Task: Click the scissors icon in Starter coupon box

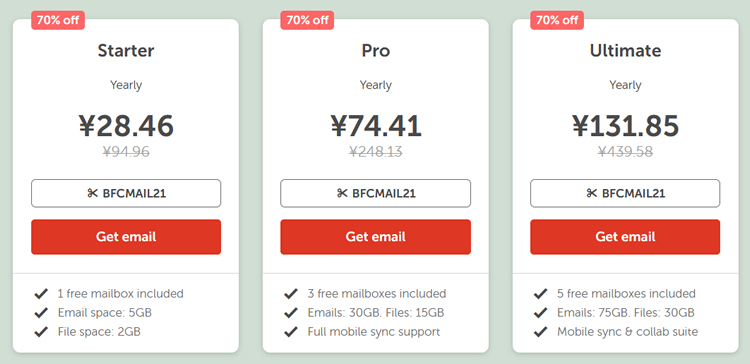Action: [x=92, y=193]
